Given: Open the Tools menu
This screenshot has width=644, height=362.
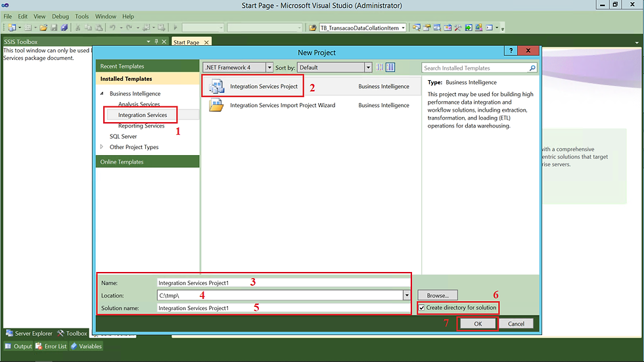Looking at the screenshot, I should tap(81, 16).
